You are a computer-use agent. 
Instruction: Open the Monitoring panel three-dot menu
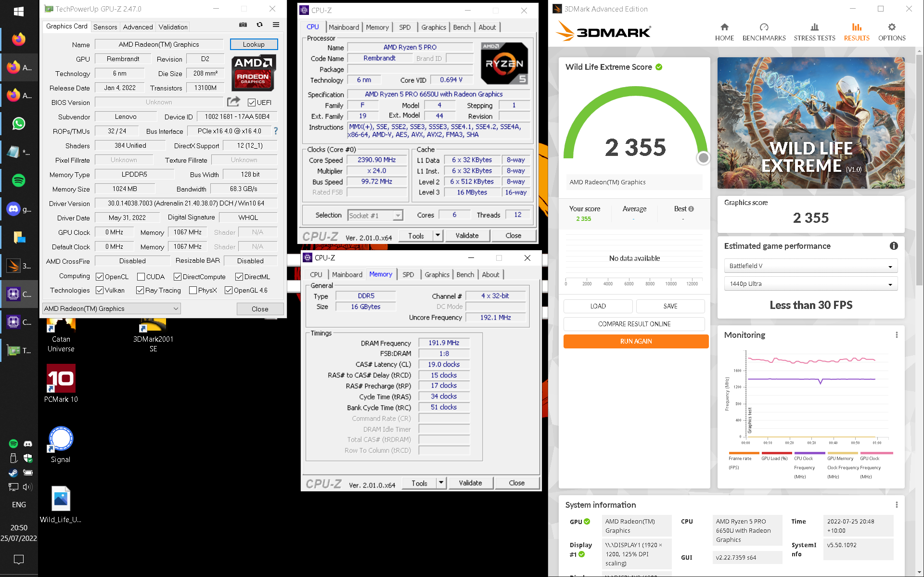[x=897, y=335]
